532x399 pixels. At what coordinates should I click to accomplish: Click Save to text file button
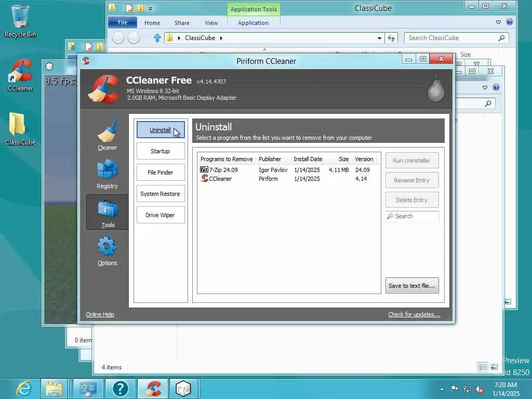tap(412, 286)
